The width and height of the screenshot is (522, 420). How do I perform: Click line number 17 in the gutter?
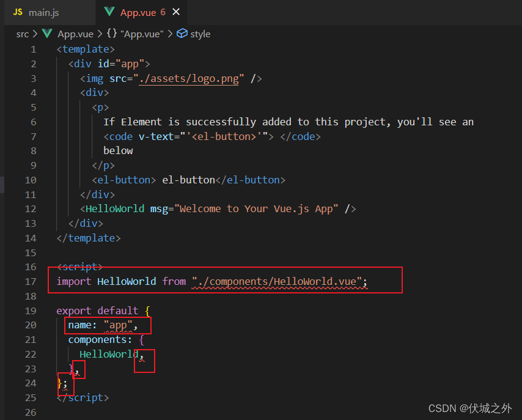tap(31, 281)
